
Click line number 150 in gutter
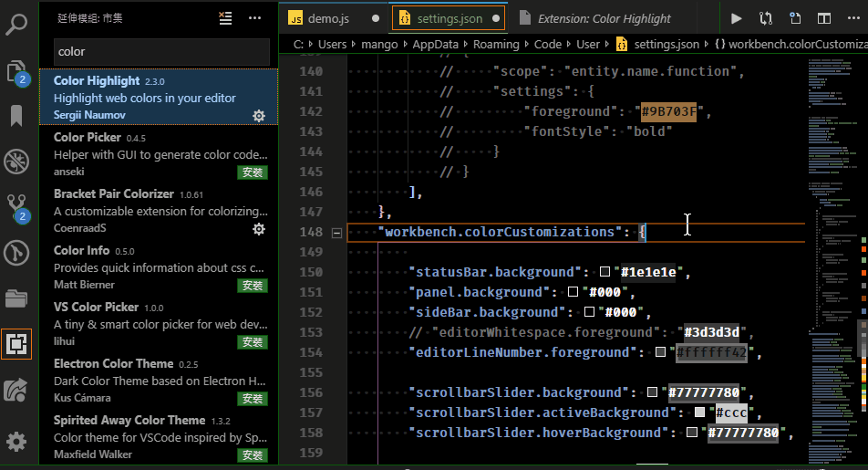click(311, 272)
